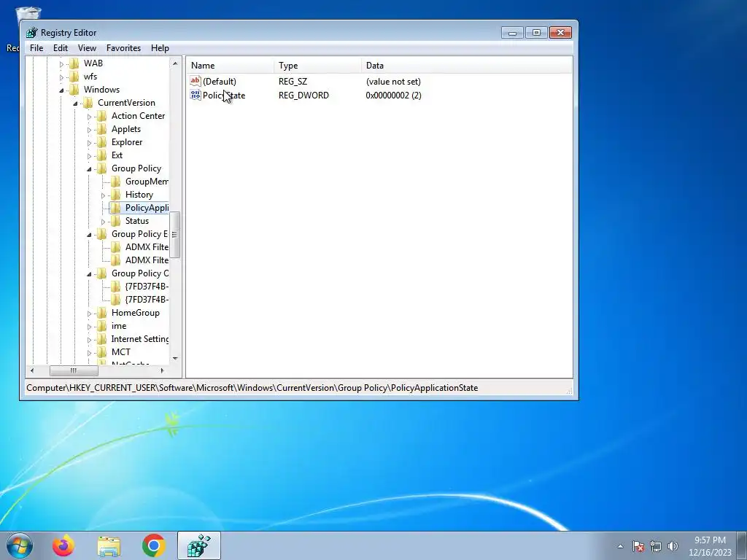747x560 pixels.
Task: Select the MCT folder icon
Action: pos(101,352)
